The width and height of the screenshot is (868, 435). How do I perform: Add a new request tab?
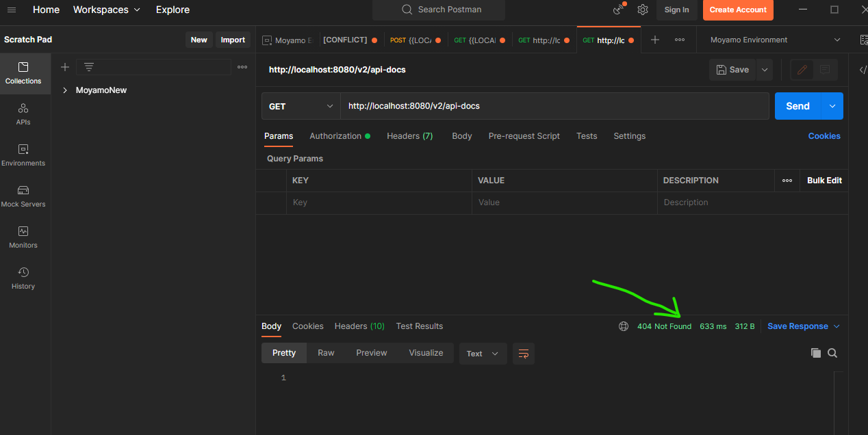(655, 40)
